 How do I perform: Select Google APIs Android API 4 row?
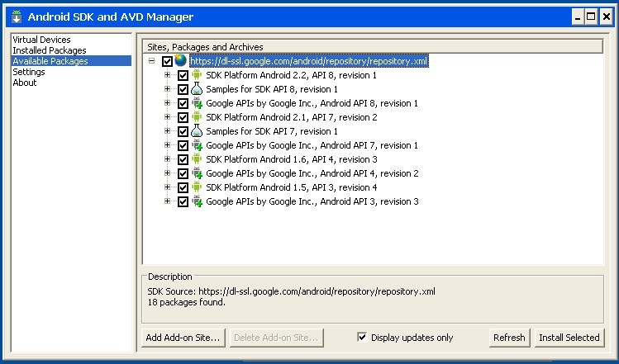tap(312, 173)
